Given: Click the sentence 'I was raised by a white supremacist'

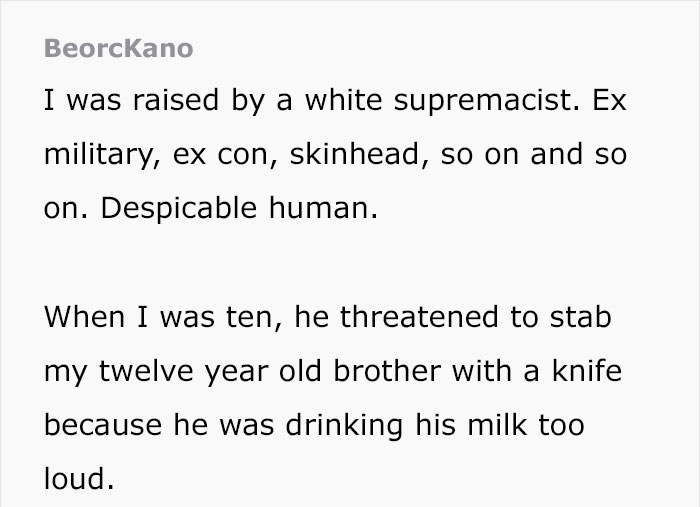Looking at the screenshot, I should (x=312, y=100).
